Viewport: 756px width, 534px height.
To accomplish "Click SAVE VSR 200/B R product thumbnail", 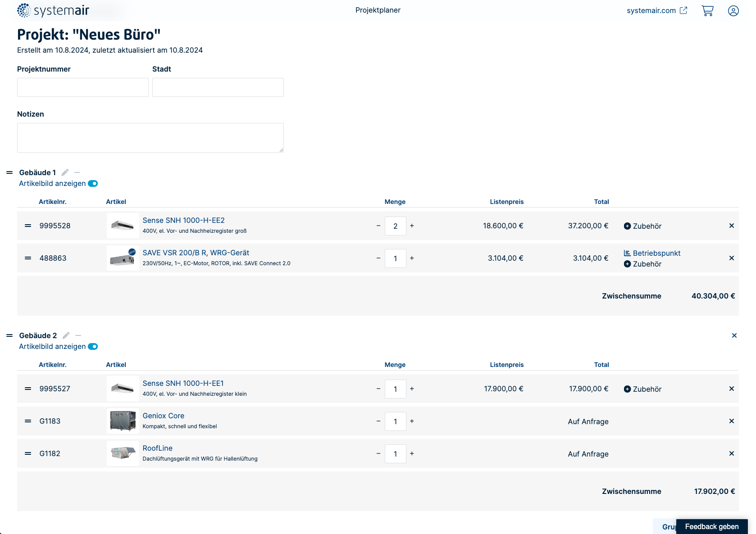I will [123, 258].
